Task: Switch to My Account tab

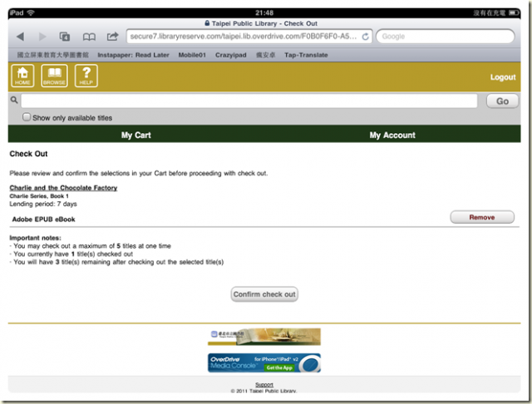Action: coord(392,135)
